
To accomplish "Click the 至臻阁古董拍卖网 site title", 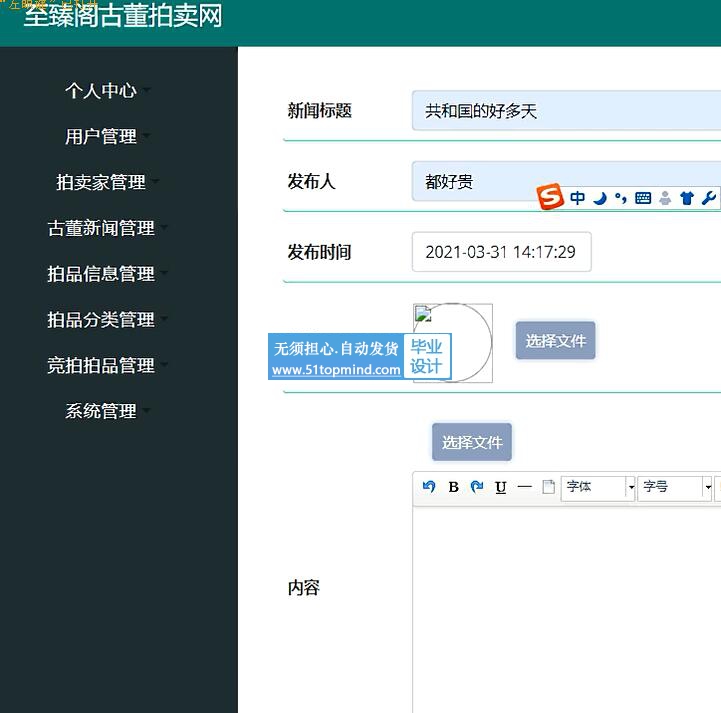I will (x=123, y=15).
